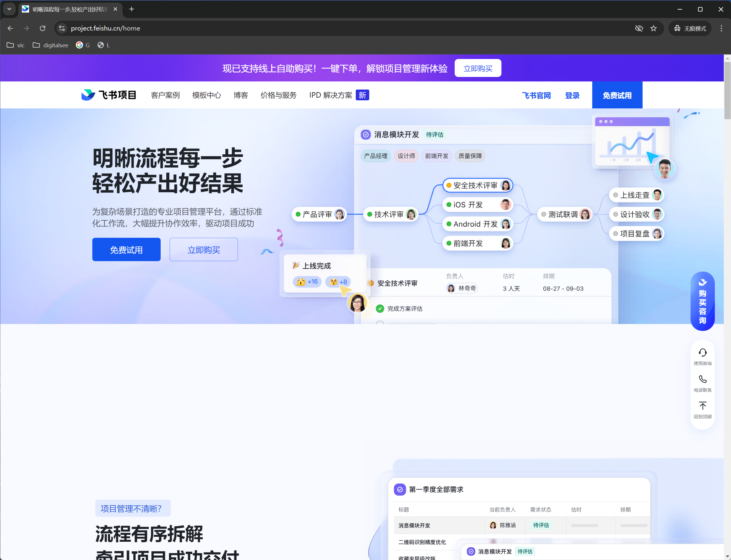Click the chart window thumbnail illustration

tap(632, 141)
